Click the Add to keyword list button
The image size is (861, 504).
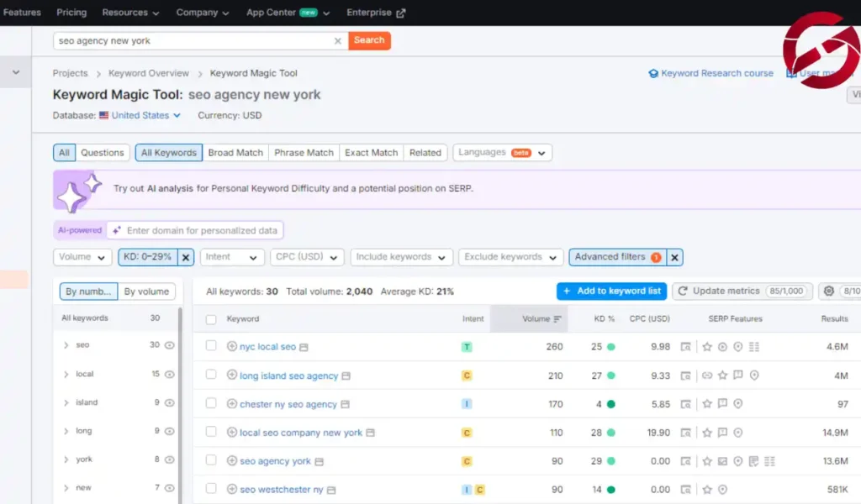[611, 291]
